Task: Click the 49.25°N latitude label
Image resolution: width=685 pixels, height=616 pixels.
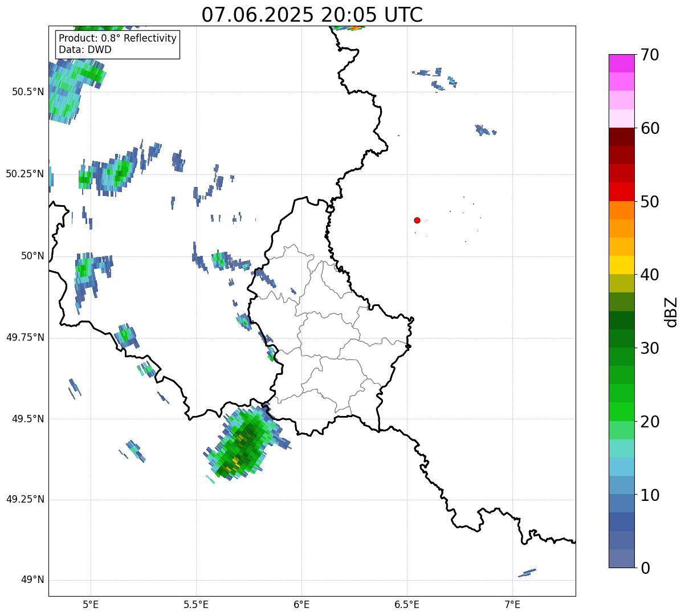Action: pyautogui.click(x=25, y=499)
